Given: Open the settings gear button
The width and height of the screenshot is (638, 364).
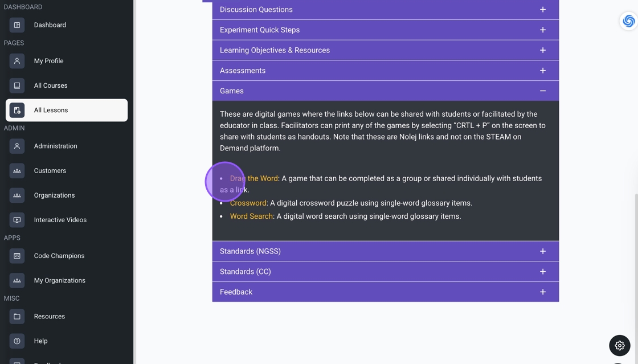Looking at the screenshot, I should (619, 345).
